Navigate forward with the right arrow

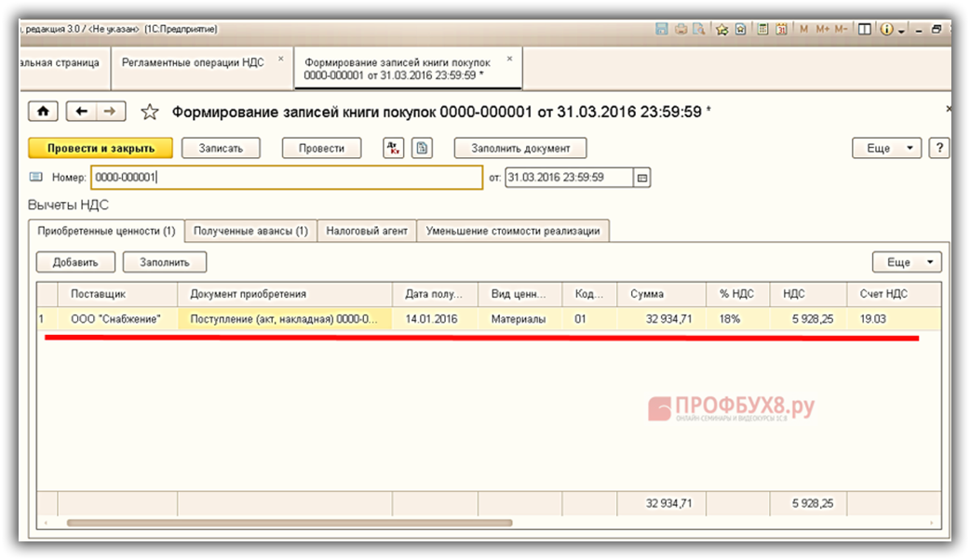tap(110, 112)
